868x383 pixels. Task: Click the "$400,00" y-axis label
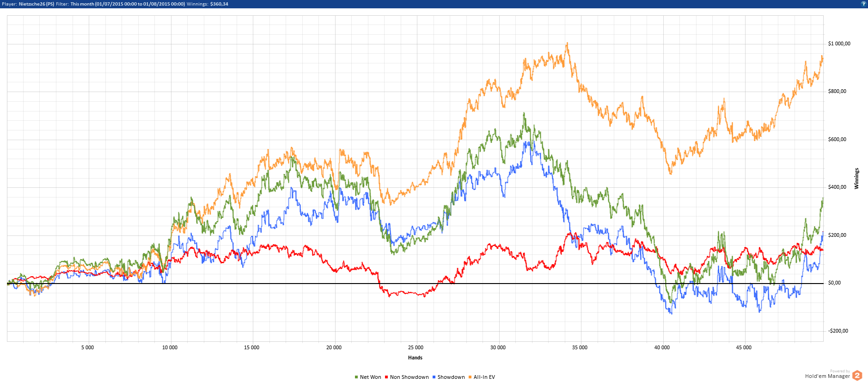point(837,187)
